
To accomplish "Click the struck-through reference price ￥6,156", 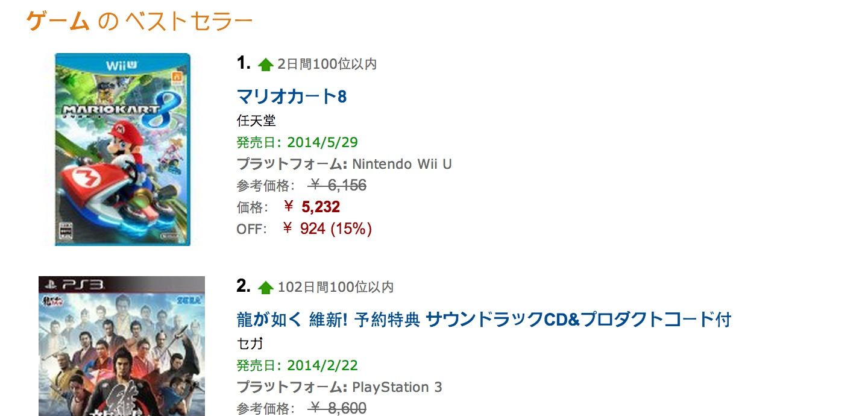I will 338,186.
